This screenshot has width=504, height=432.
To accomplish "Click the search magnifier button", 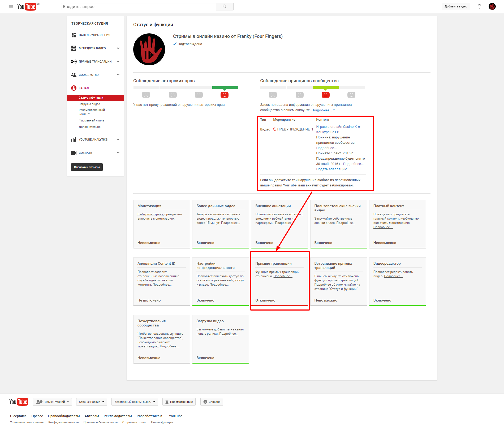I will [225, 7].
